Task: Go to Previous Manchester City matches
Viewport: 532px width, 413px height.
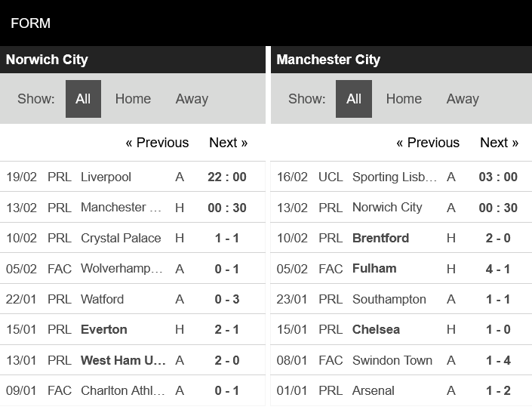Action: (x=428, y=143)
